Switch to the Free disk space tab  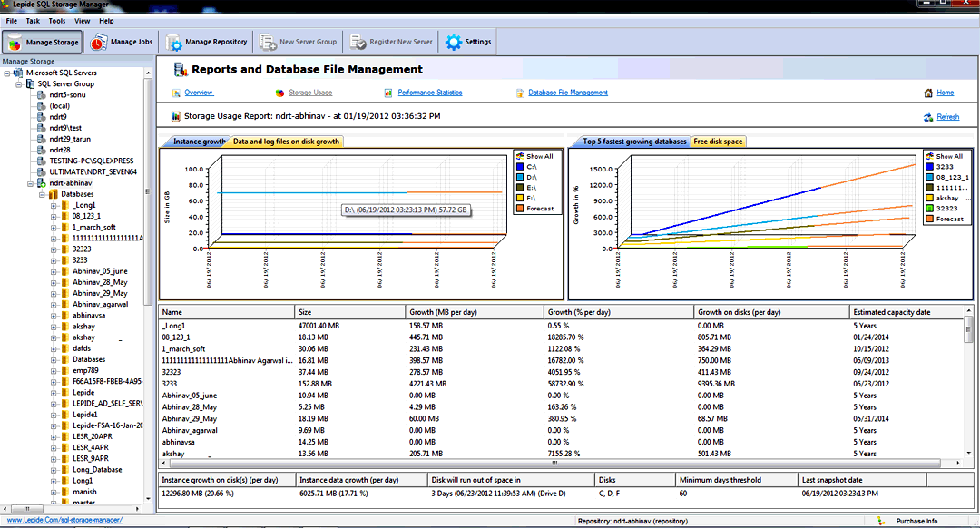point(718,142)
